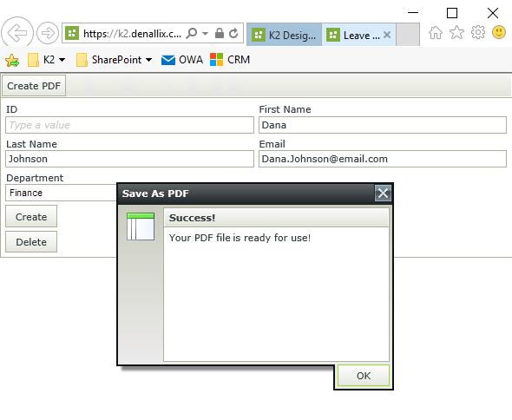Screen dimensions: 512x420
Task: Click the address bar URL field
Action: click(x=132, y=33)
